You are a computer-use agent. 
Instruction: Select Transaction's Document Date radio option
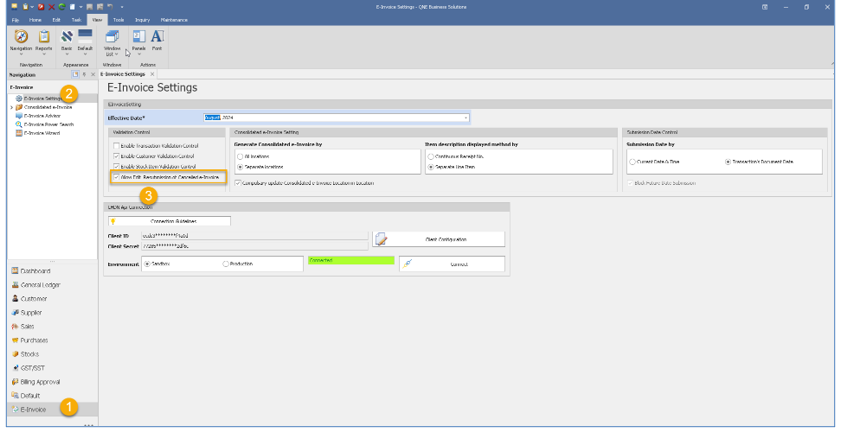[728, 162]
